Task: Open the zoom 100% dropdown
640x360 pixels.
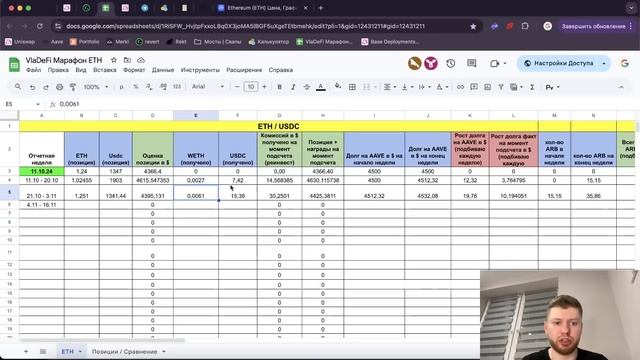Action: tap(96, 87)
